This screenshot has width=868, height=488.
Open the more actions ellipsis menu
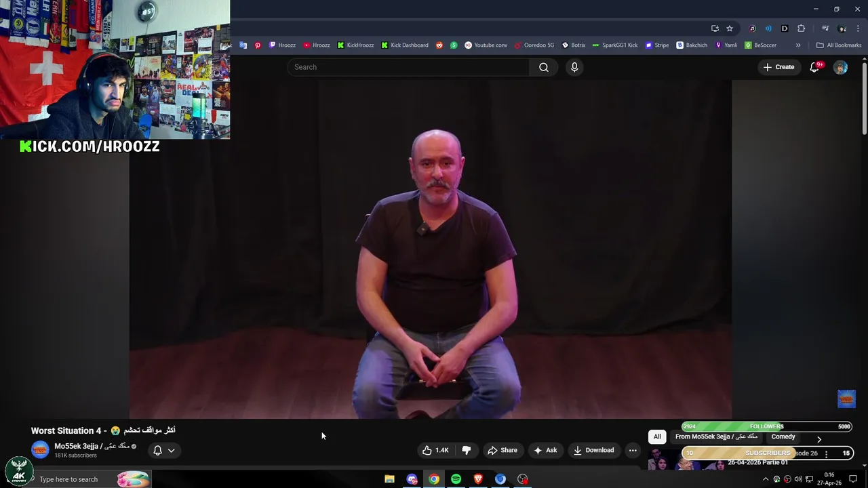(633, 450)
